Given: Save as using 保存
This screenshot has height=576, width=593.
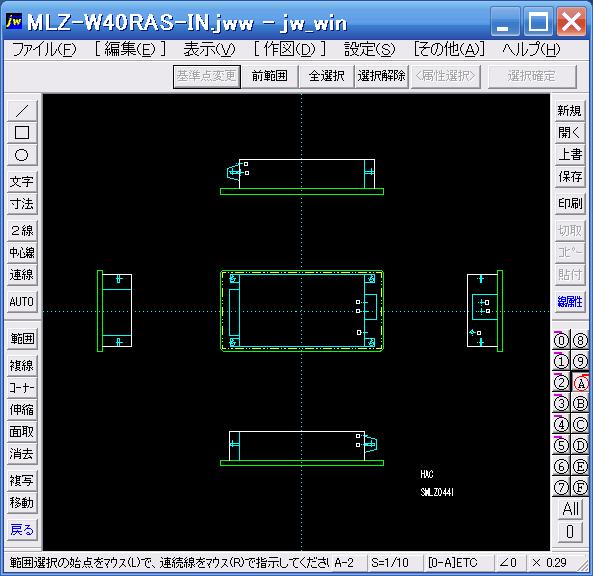Looking at the screenshot, I should click(x=570, y=176).
